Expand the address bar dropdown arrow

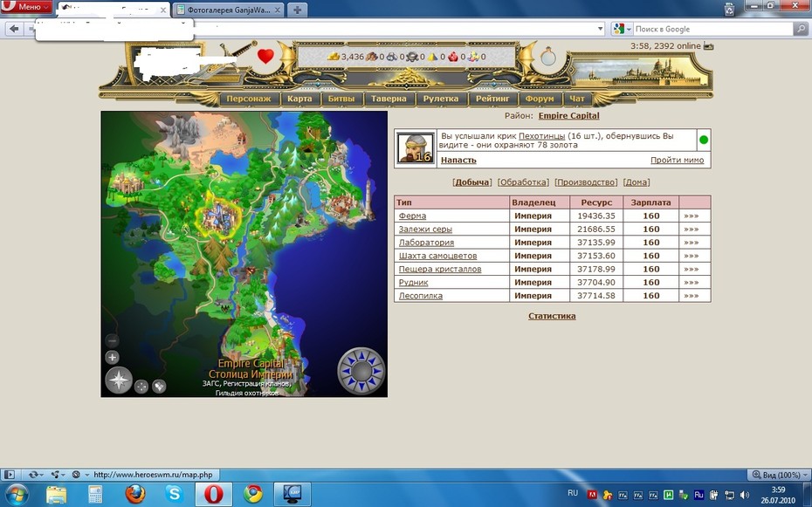tap(600, 29)
